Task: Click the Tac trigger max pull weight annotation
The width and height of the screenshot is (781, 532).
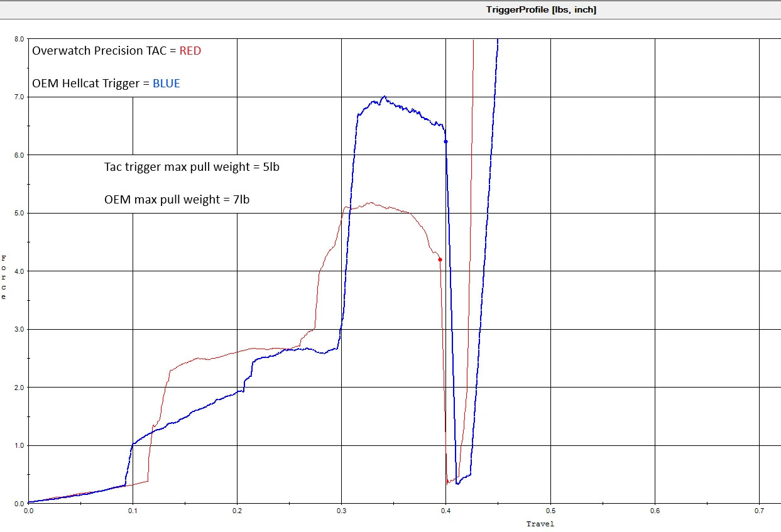Action: 192,167
